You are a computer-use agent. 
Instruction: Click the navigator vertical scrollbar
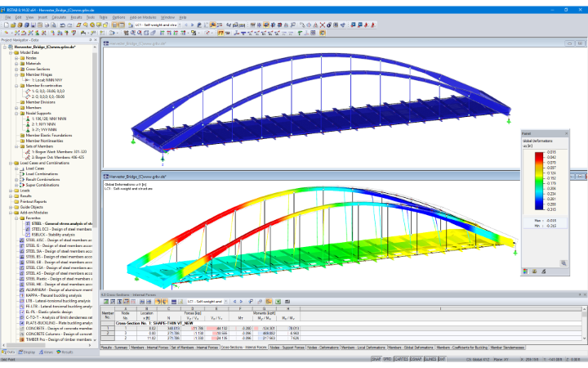pos(95,139)
